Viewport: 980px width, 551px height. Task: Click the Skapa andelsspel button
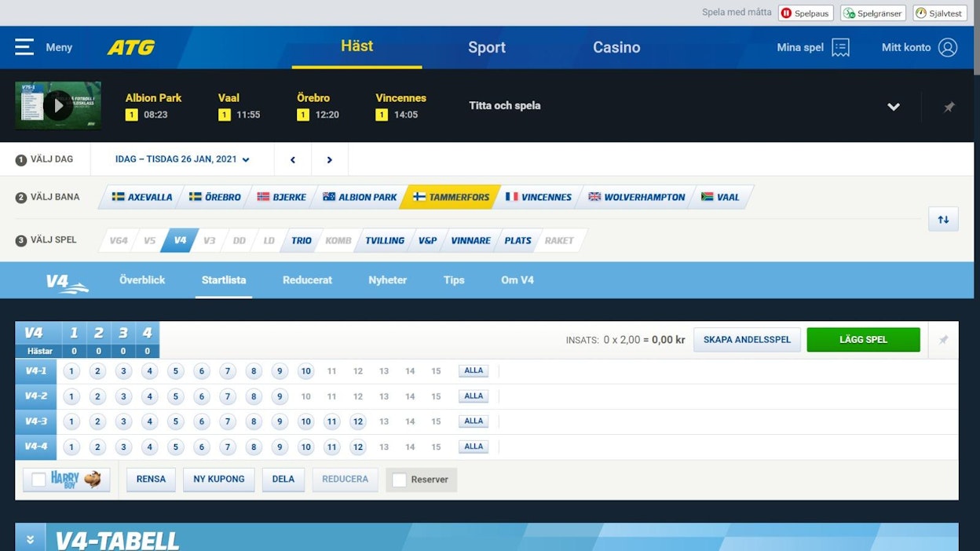click(747, 340)
